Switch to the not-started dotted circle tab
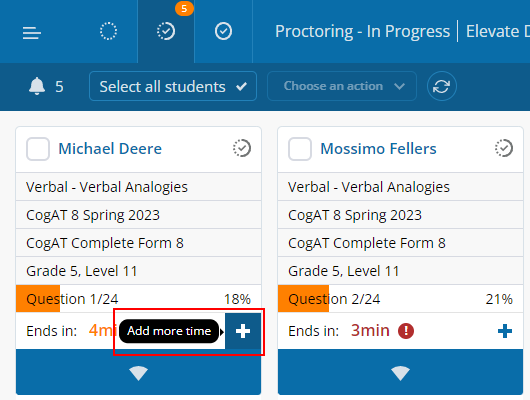Viewport: 530px width, 400px height. pyautogui.click(x=109, y=31)
